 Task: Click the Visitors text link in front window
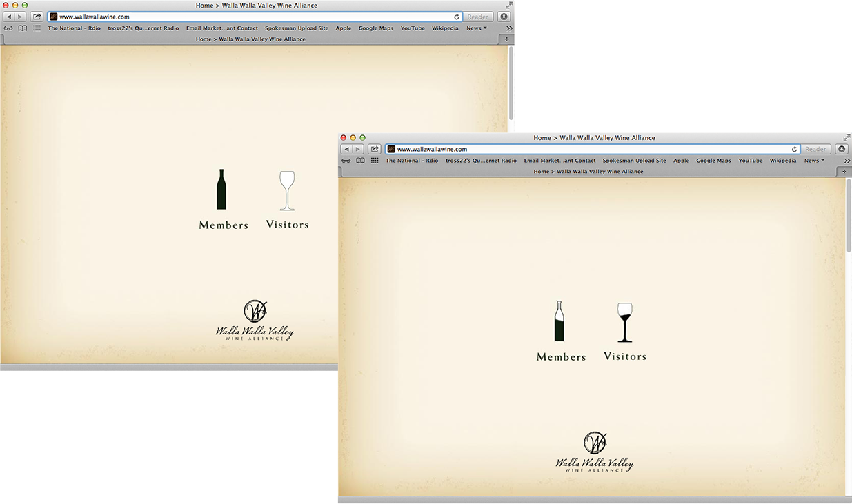pos(625,356)
